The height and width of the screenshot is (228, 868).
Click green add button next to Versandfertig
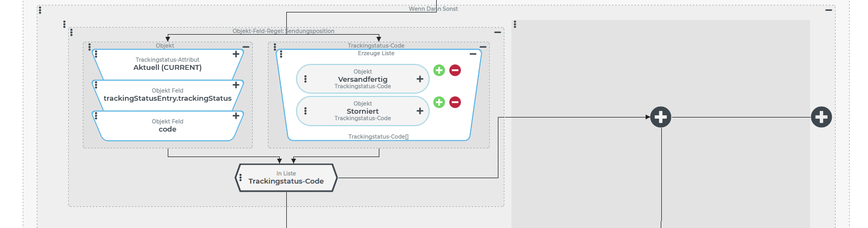(439, 70)
